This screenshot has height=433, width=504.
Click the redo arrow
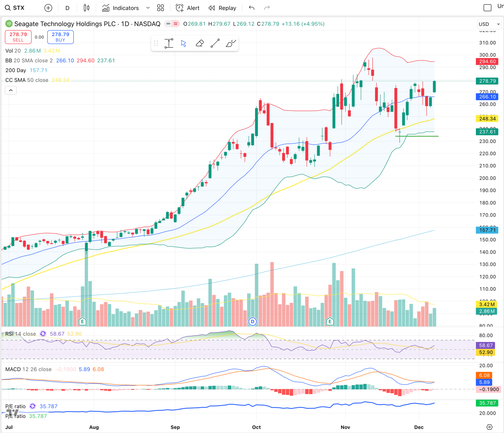267,8
